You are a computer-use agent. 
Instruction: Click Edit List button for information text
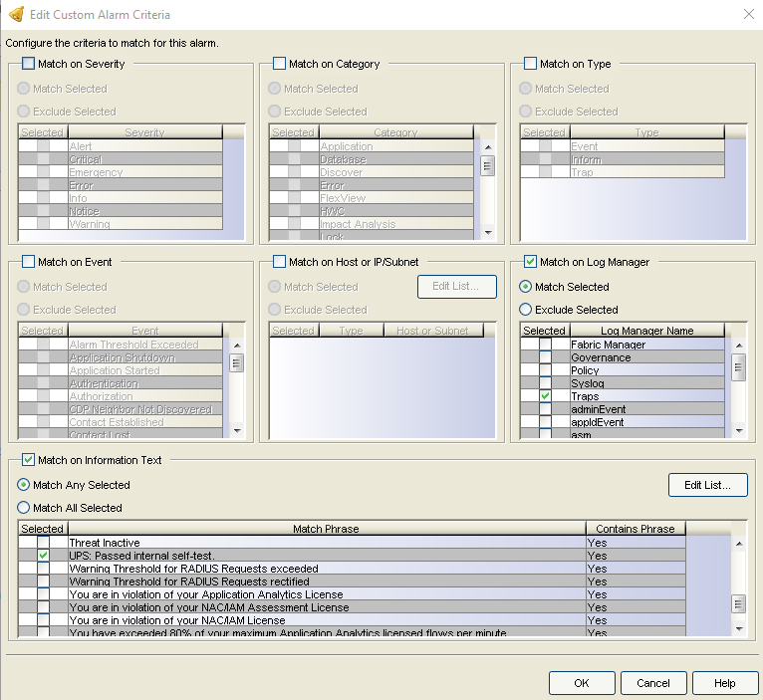(x=707, y=485)
